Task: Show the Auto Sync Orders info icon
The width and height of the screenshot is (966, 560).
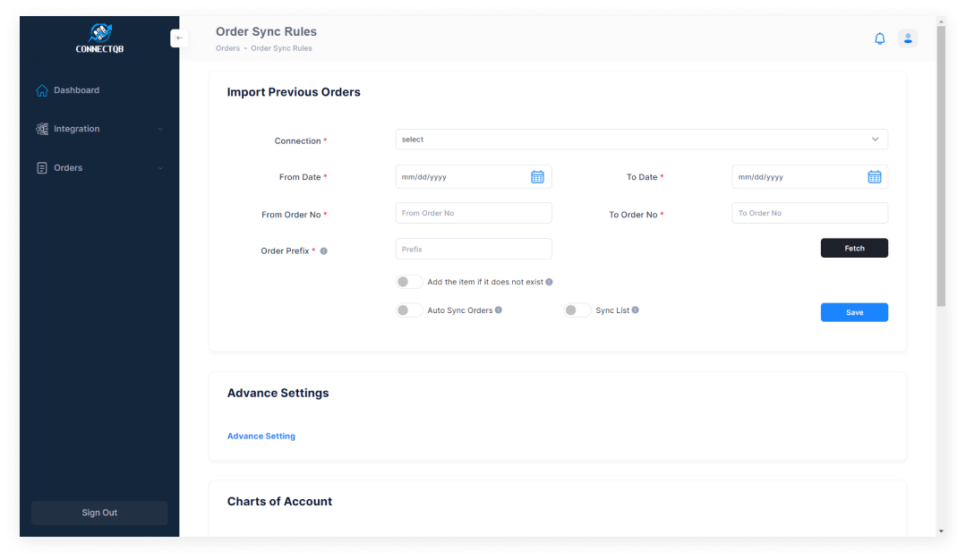Action: click(499, 310)
